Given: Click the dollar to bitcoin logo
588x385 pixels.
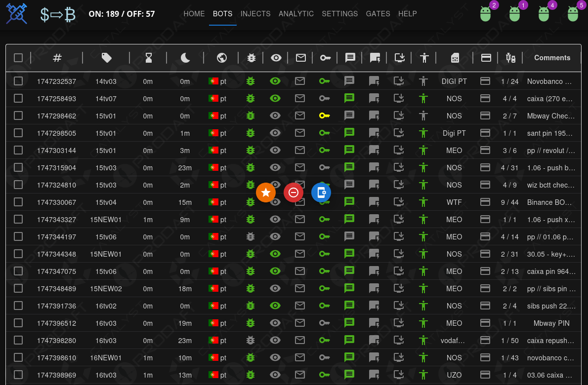Looking at the screenshot, I should coord(58,15).
